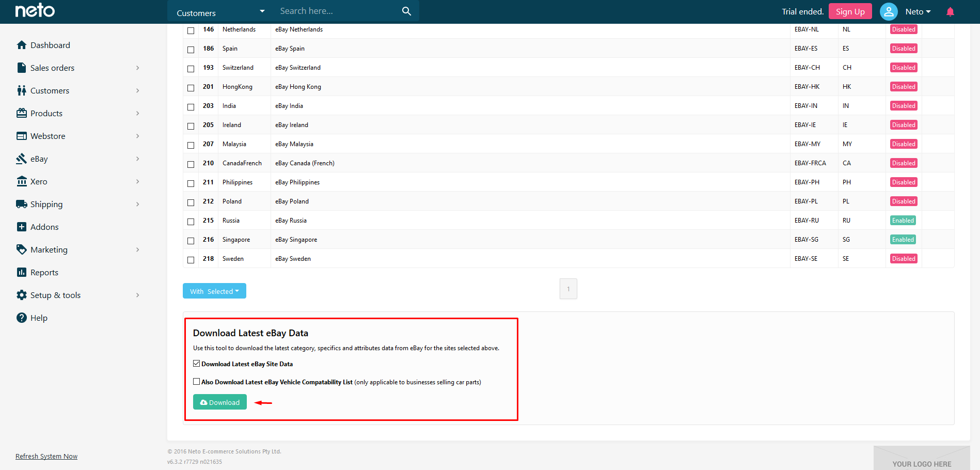Go to page 1 pagination button

click(x=568, y=289)
